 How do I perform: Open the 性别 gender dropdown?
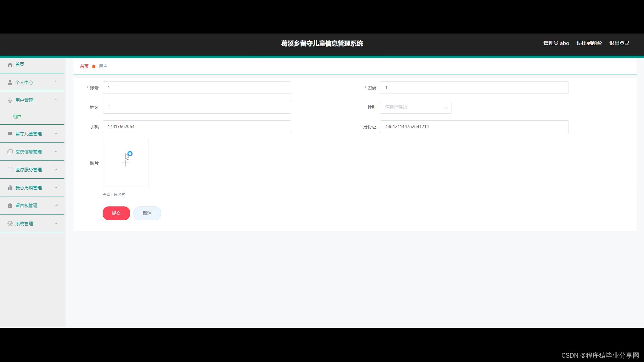(x=415, y=107)
